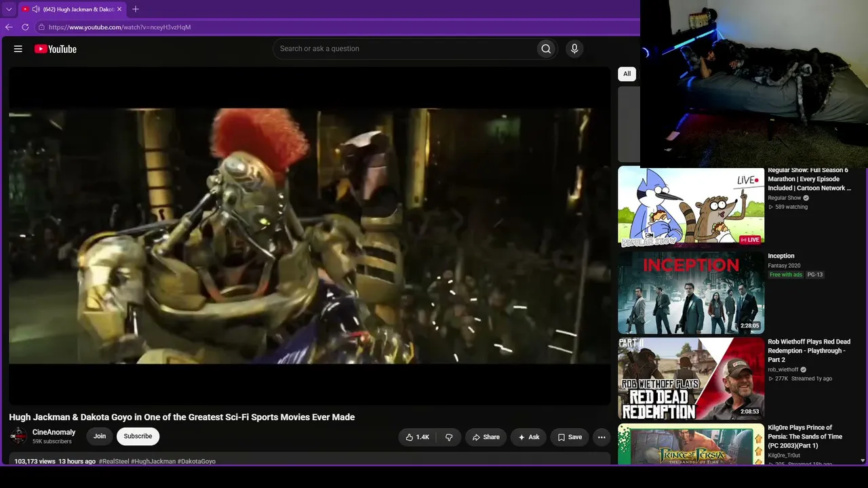Dislike the Real Steel video
The width and height of the screenshot is (868, 488).
[x=449, y=437]
